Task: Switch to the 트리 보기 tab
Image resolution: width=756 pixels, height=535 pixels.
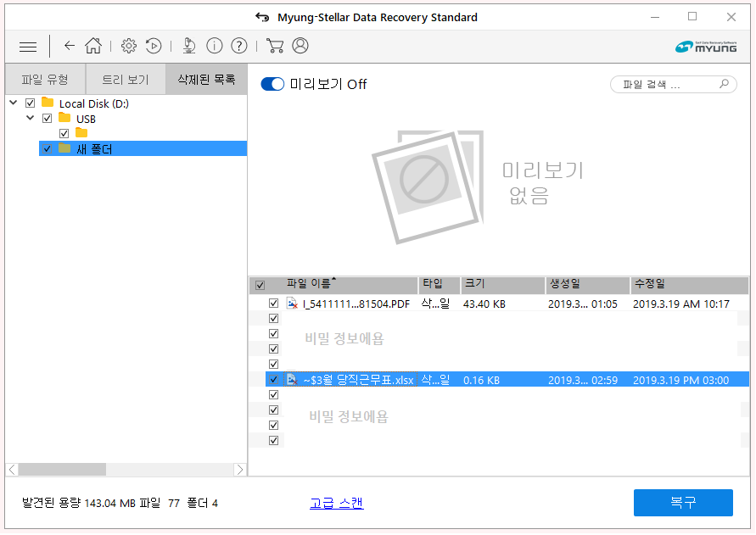Action: click(126, 80)
